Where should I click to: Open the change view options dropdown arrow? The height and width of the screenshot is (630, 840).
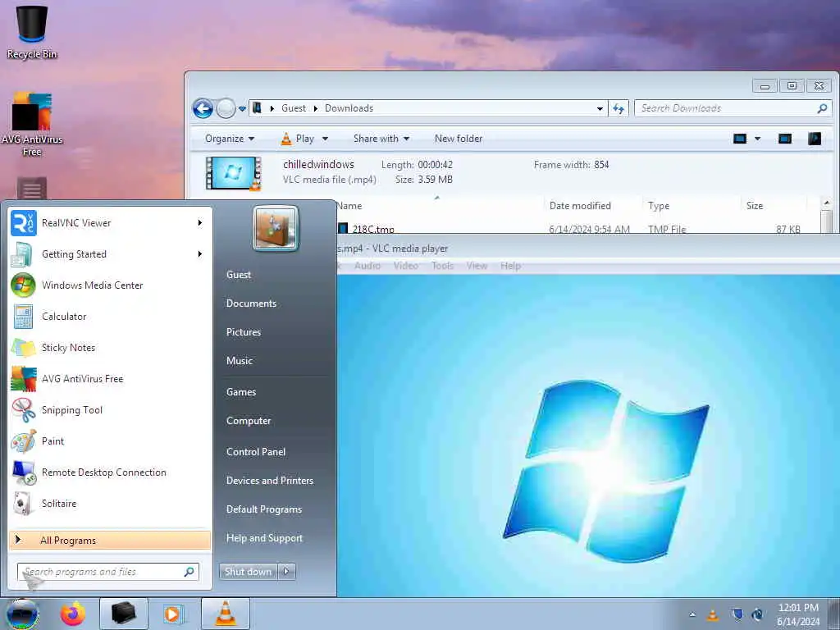pos(757,139)
